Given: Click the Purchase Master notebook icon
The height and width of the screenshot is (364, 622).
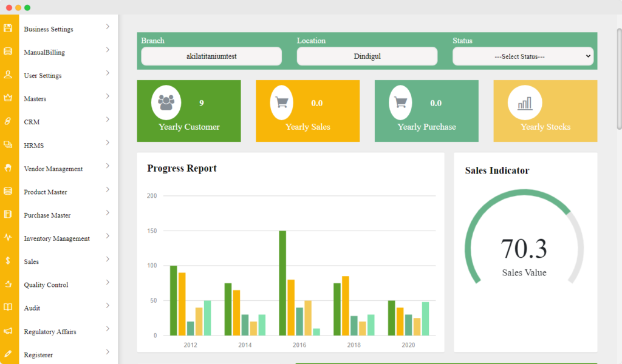Looking at the screenshot, I should (x=8, y=214).
